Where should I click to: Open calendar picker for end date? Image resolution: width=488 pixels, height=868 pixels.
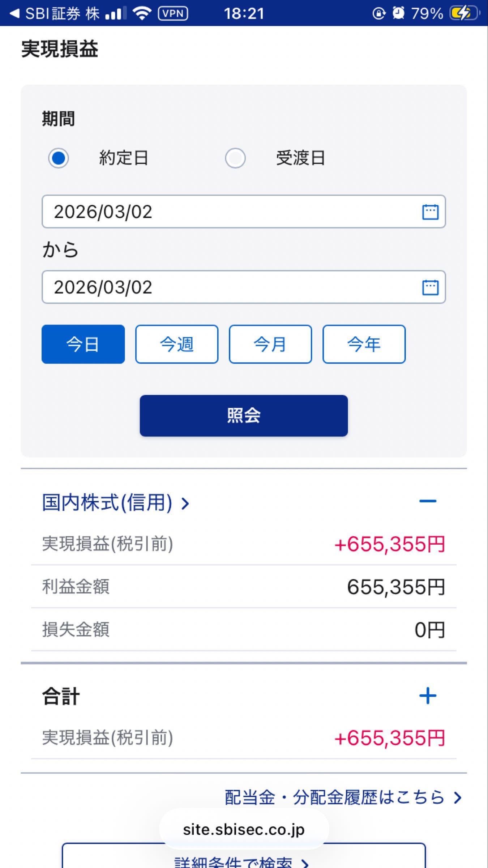pos(430,288)
